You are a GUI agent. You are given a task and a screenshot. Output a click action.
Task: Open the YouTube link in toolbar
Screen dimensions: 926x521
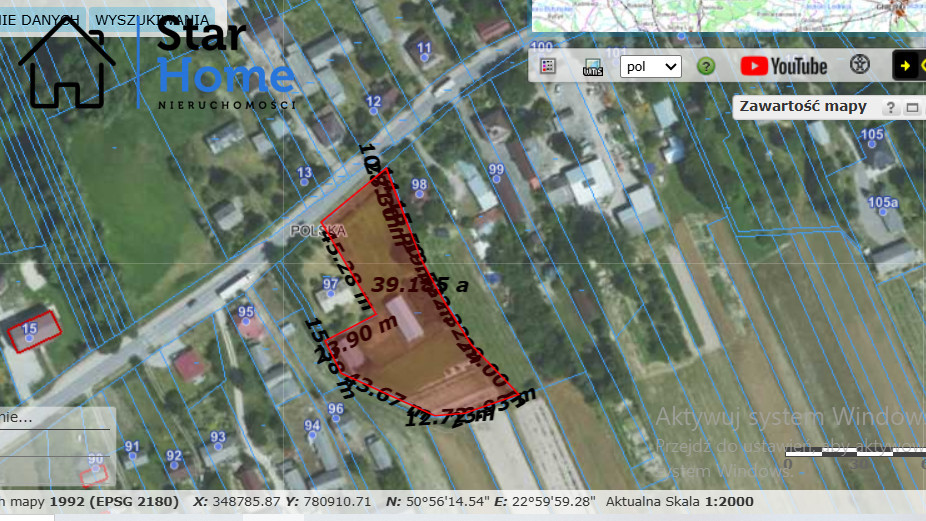tap(784, 66)
